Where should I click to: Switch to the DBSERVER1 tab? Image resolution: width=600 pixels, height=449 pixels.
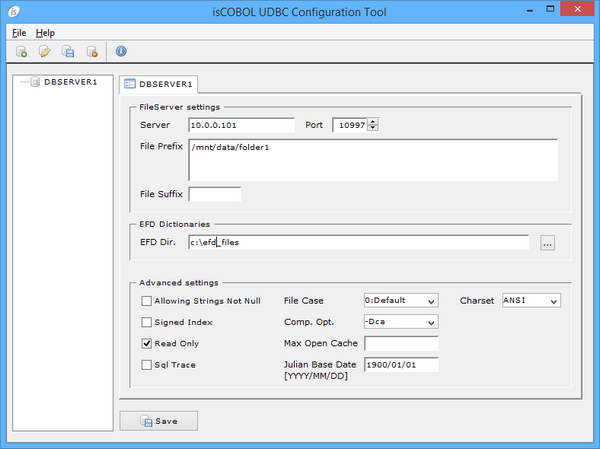pos(159,83)
